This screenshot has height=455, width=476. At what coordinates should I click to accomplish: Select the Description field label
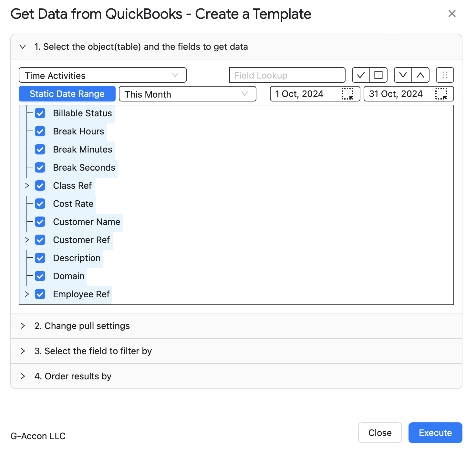[77, 258]
